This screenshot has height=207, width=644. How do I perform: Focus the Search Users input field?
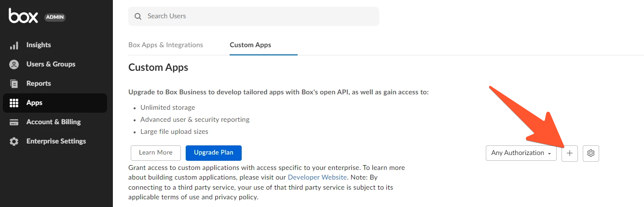click(x=254, y=16)
